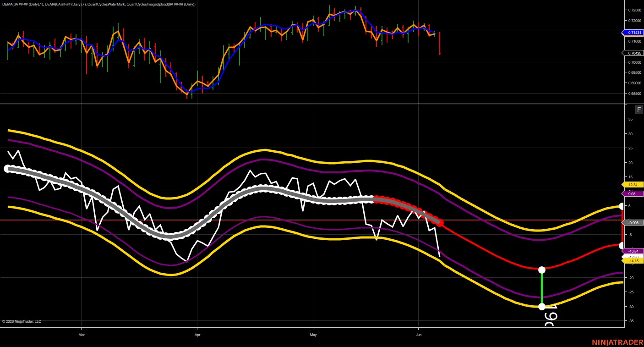Click the 0.69000 price axis label
The height and width of the screenshot is (347, 644).
(x=634, y=83)
